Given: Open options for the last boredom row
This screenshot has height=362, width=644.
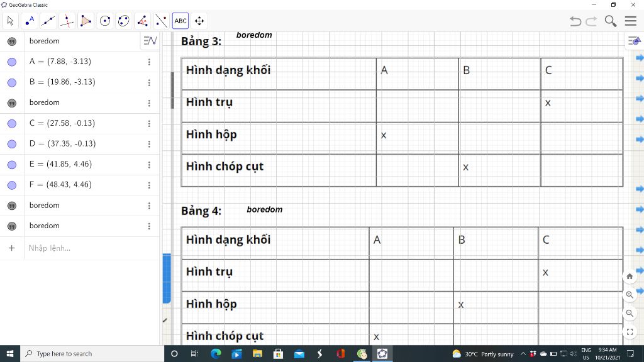Looking at the screenshot, I should [149, 226].
